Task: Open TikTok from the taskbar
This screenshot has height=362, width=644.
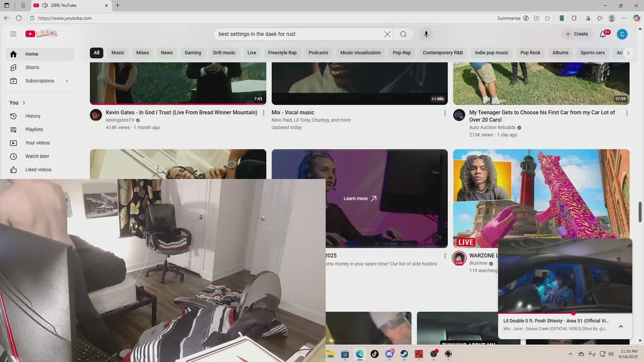Action: [x=374, y=354]
